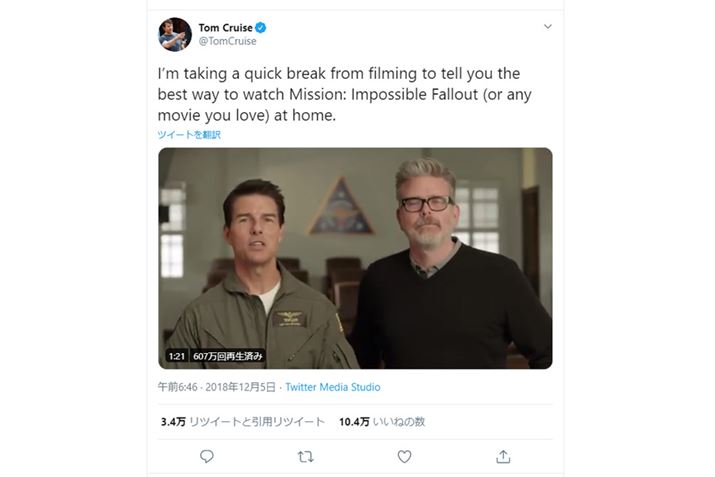Click the ツイートを翻訳 translate link
Viewport: 715px width, 477px height.
pos(188,134)
